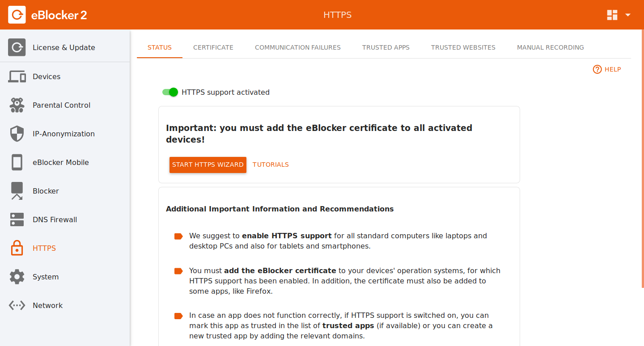644x346 pixels.
Task: Open the Trusted Apps tab
Action: (x=386, y=47)
